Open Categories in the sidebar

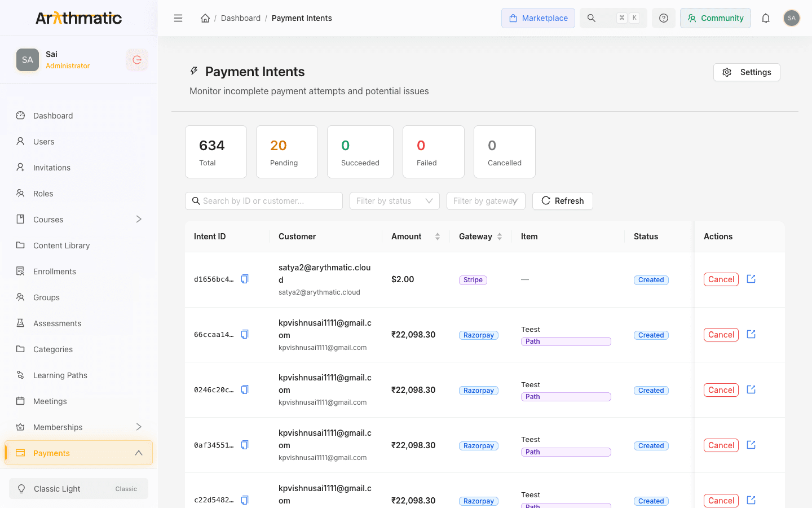click(79, 349)
